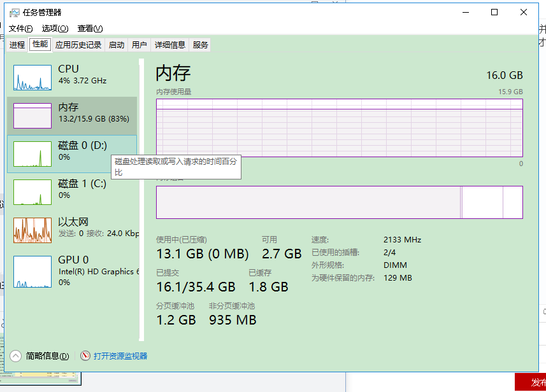
Task: Click the Task Manager title bar icon
Action: (x=14, y=12)
